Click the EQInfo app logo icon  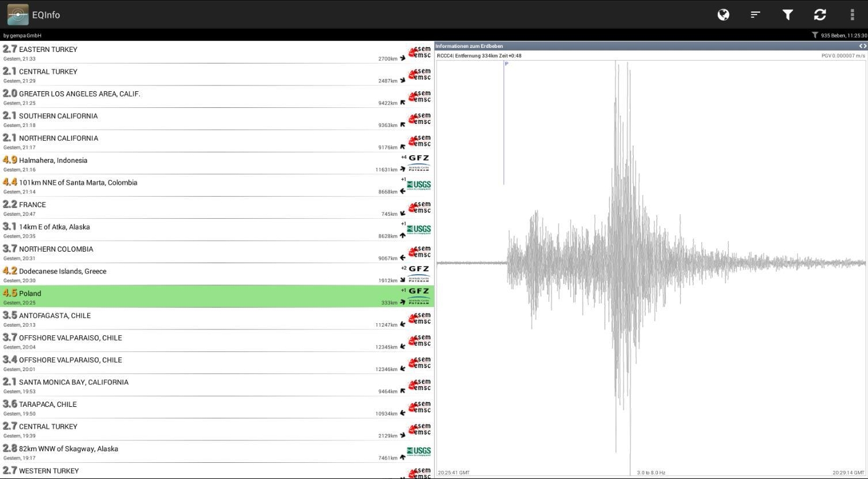[x=18, y=14]
